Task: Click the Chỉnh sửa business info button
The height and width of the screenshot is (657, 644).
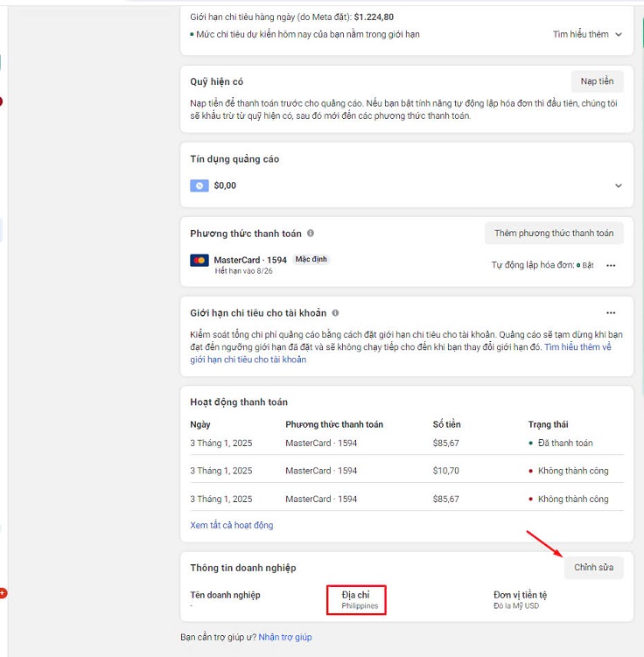Action: pyautogui.click(x=593, y=568)
